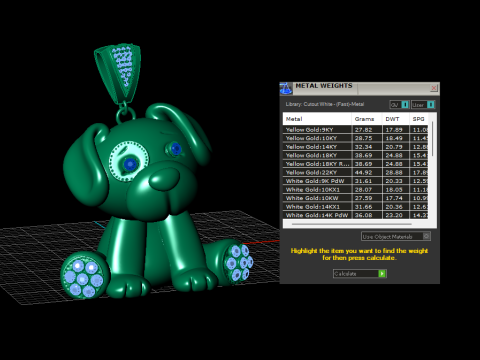Sort by the SPG column header
The height and width of the screenshot is (360, 480).
point(419,119)
